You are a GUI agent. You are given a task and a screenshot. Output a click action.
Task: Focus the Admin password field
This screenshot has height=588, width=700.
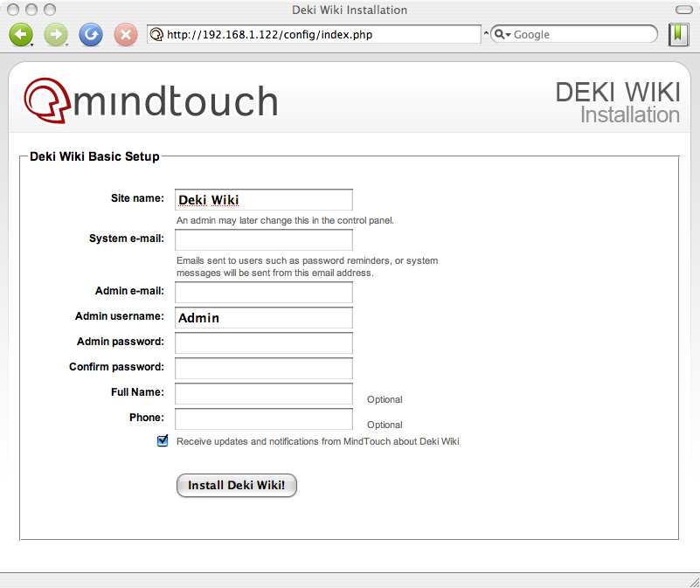point(264,342)
